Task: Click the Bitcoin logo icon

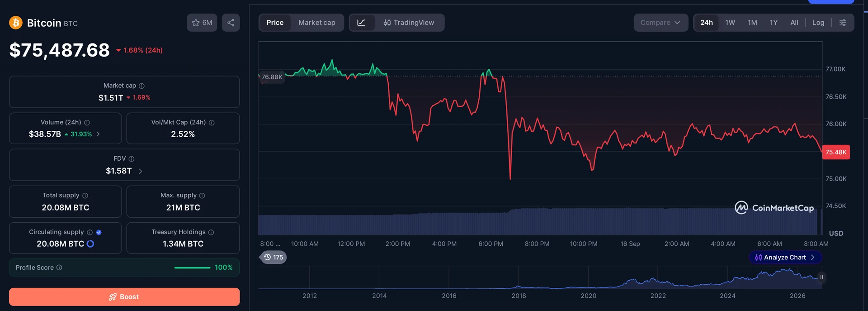Action: coord(16,23)
